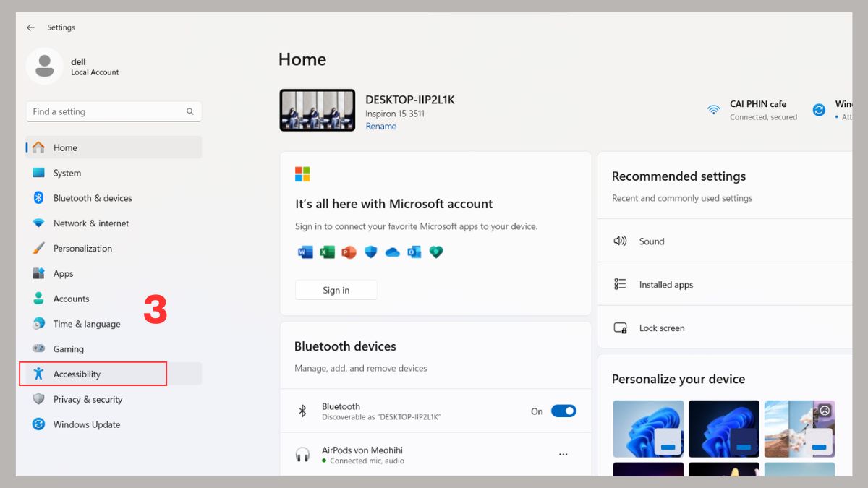Open Gaming via controller icon
The height and width of the screenshot is (488, 868).
(x=39, y=349)
